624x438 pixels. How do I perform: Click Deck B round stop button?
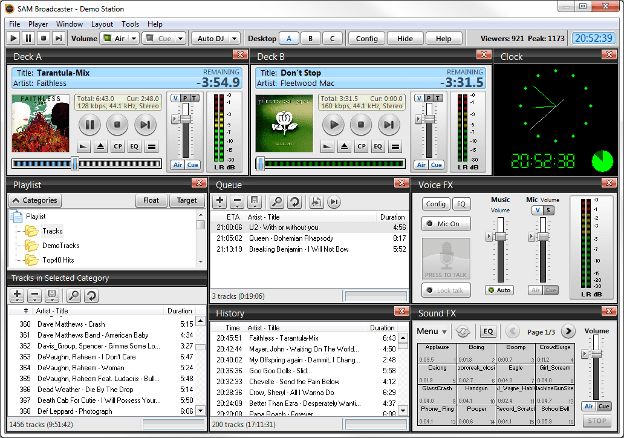(x=361, y=125)
